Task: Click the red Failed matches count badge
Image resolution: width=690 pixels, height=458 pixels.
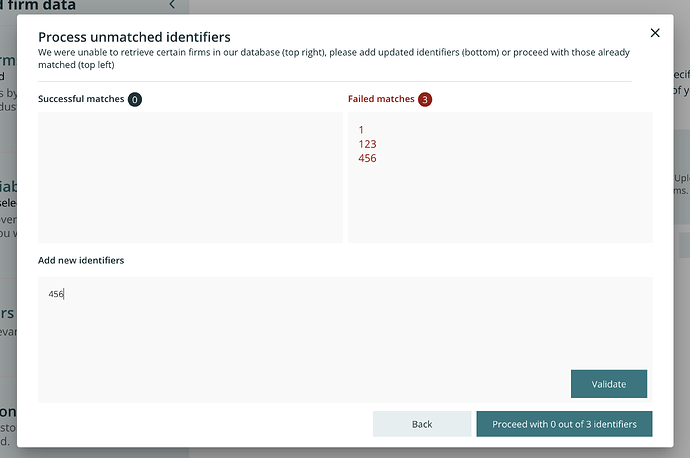Action: click(425, 99)
